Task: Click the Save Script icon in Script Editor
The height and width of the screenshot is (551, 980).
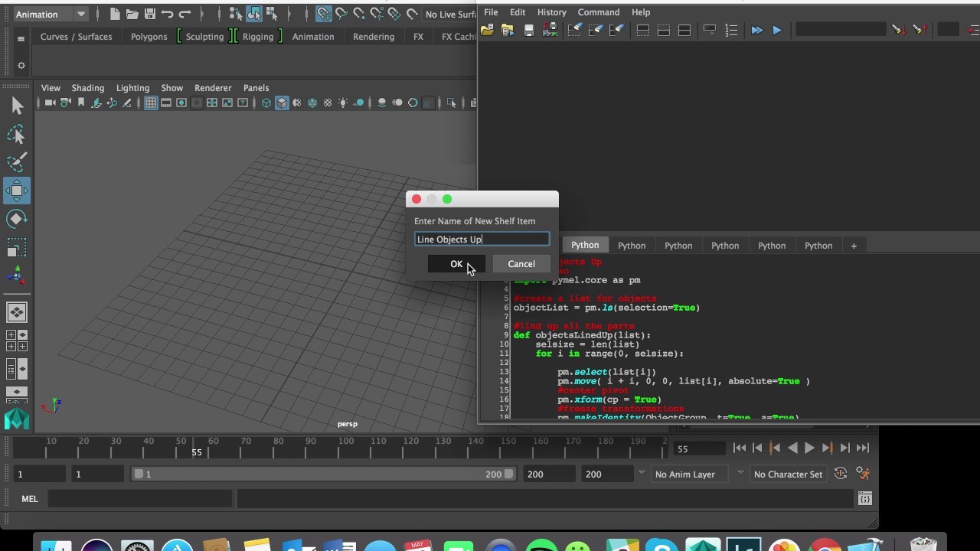Action: [528, 30]
